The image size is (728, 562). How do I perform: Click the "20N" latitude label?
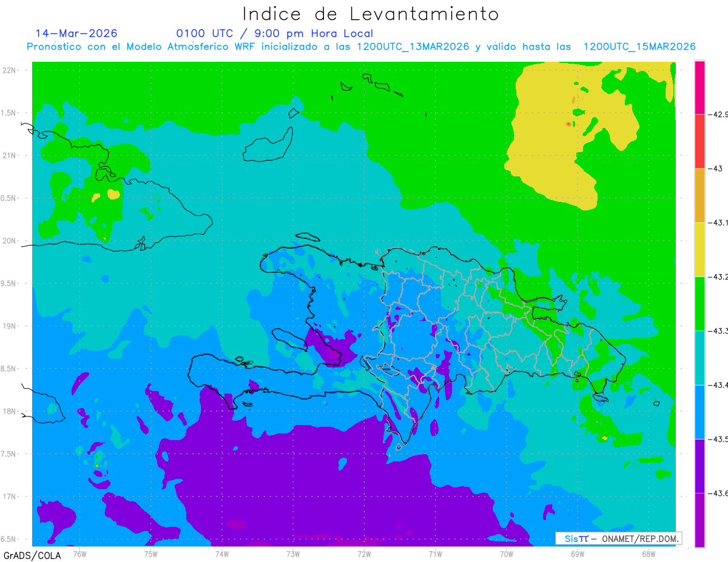8,241
